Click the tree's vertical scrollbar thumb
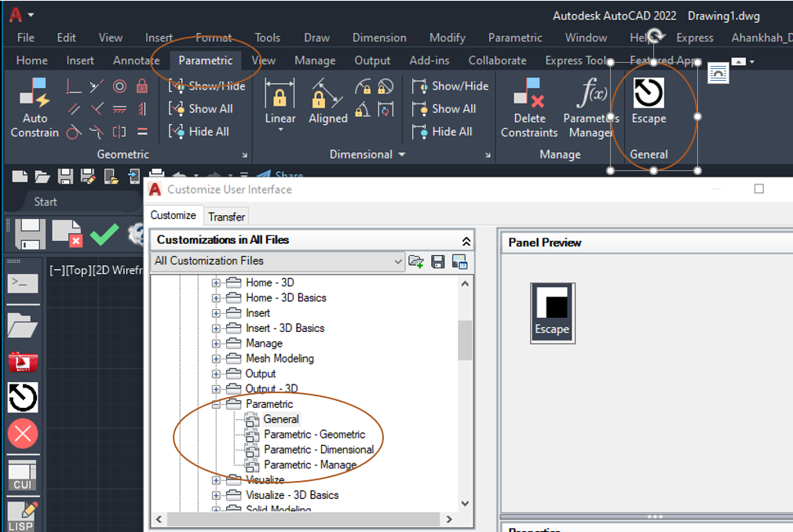This screenshot has height=532, width=793. point(465,340)
